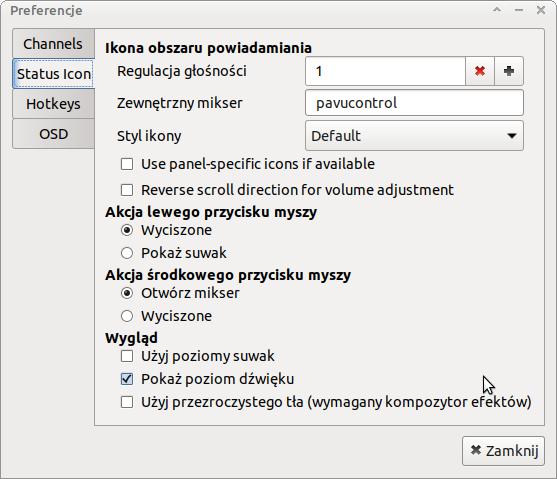Screen dimensions: 557x479
Task: Switch to the Channels tab
Action: coord(53,44)
